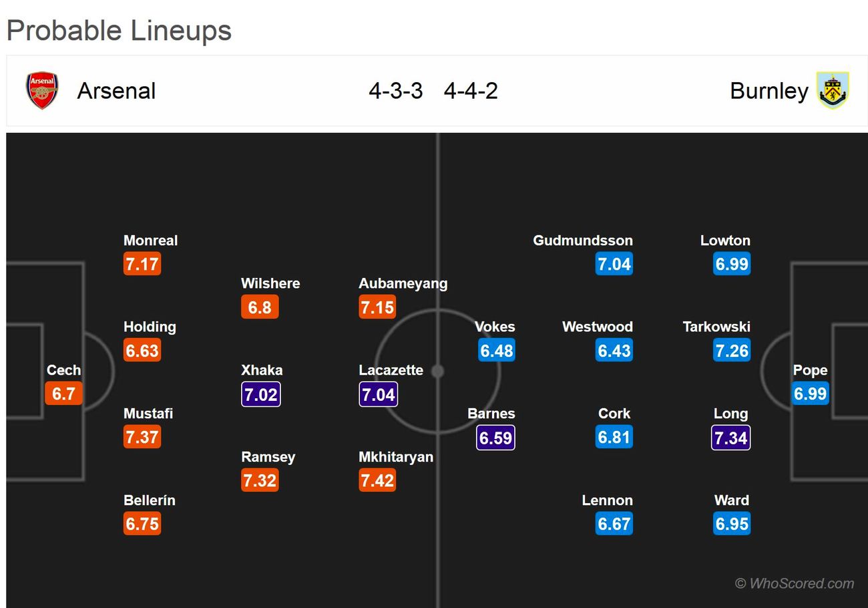The height and width of the screenshot is (608, 868).
Task: Click the WhoScored.com watermark
Action: pos(795,583)
